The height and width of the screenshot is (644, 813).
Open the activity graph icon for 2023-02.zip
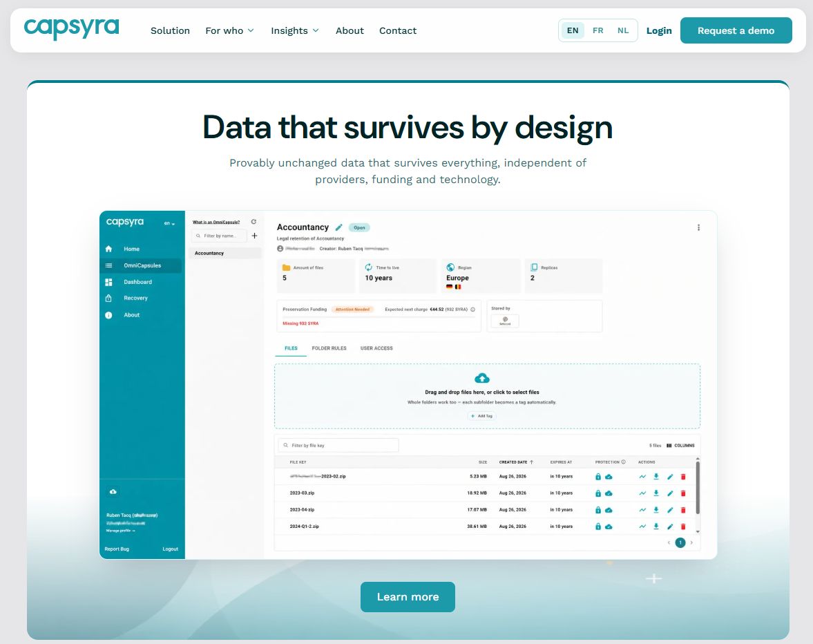[x=642, y=477]
